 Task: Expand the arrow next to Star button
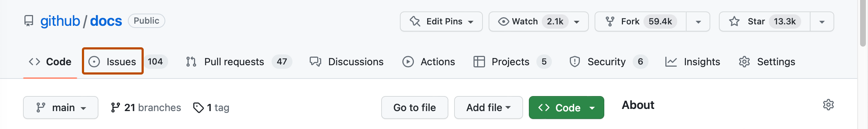pyautogui.click(x=822, y=21)
